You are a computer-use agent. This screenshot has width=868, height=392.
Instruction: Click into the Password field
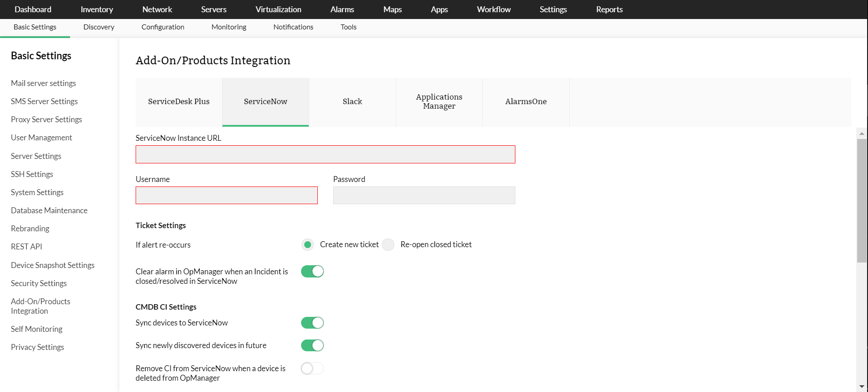424,196
